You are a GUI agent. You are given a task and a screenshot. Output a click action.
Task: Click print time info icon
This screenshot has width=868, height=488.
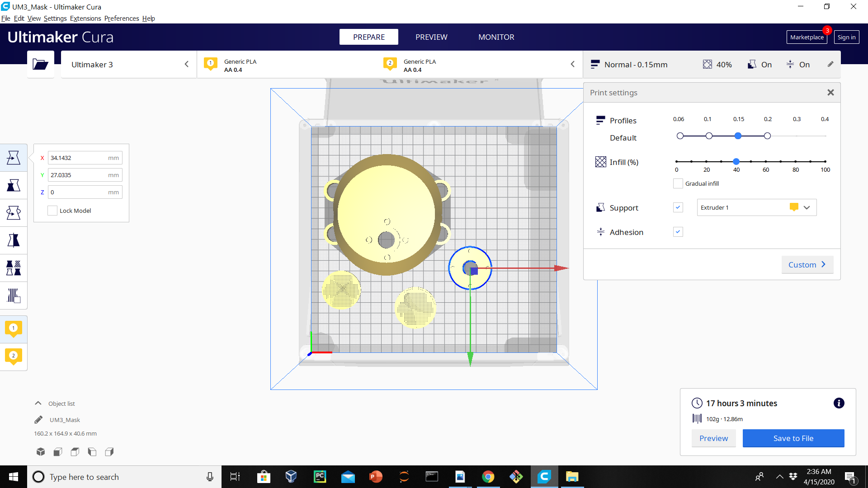839,403
